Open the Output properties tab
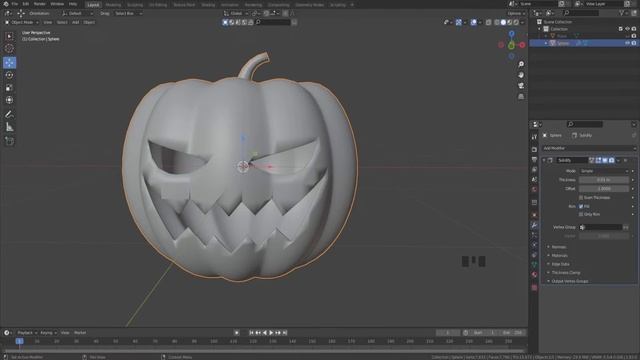Screen dimensions: 640x360 tap(534, 160)
